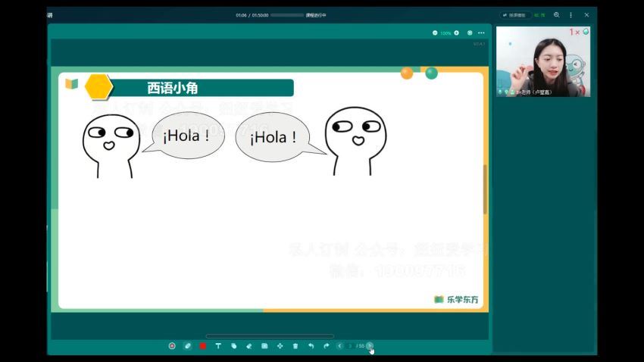
Task: Zoom in the slide with plus icon
Action: click(456, 33)
